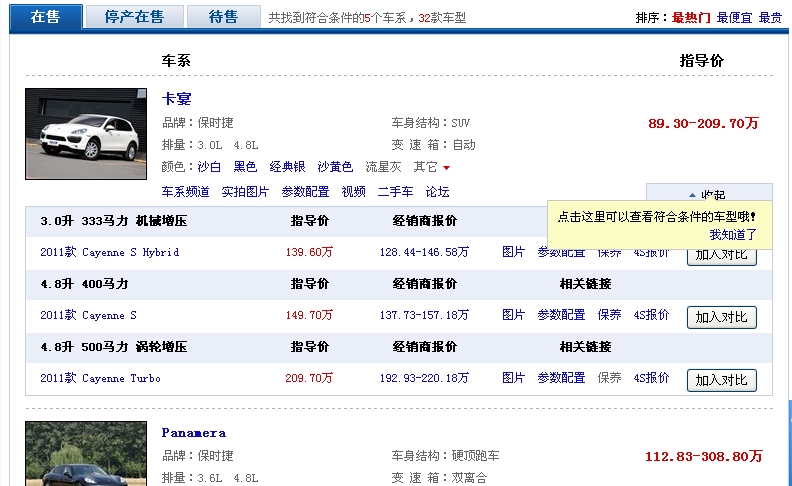Open 4S报价 for Cayenne S

coord(651,315)
